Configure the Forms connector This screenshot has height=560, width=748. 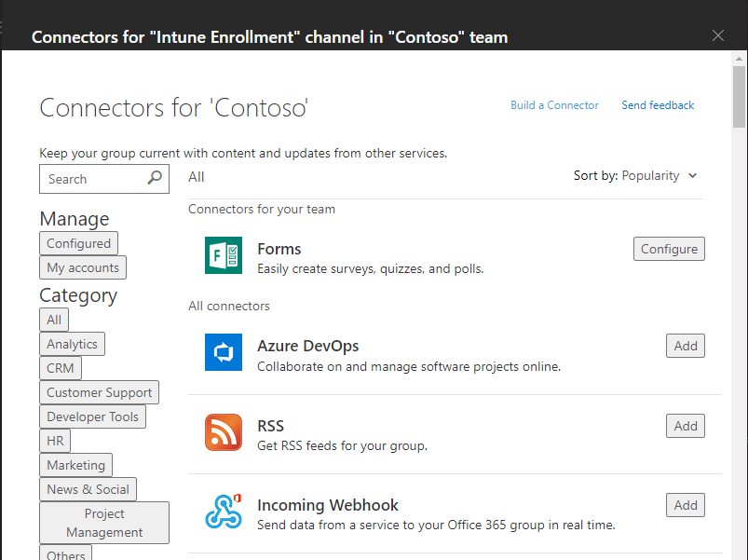pyautogui.click(x=669, y=249)
